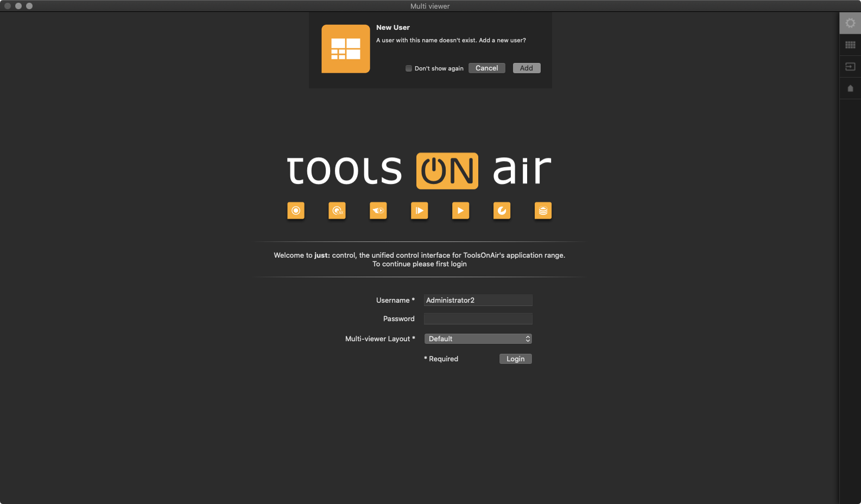Open the settings gear in the sidebar

[x=850, y=23]
